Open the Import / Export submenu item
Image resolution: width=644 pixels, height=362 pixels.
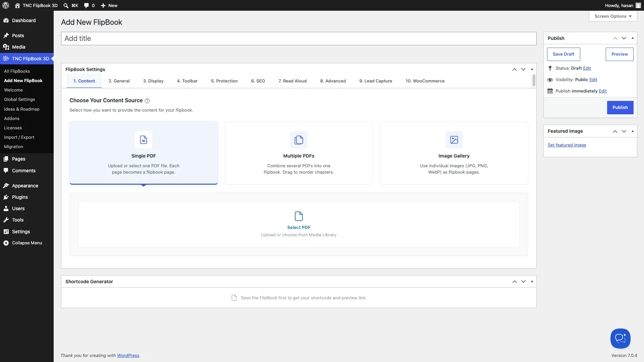click(x=19, y=137)
